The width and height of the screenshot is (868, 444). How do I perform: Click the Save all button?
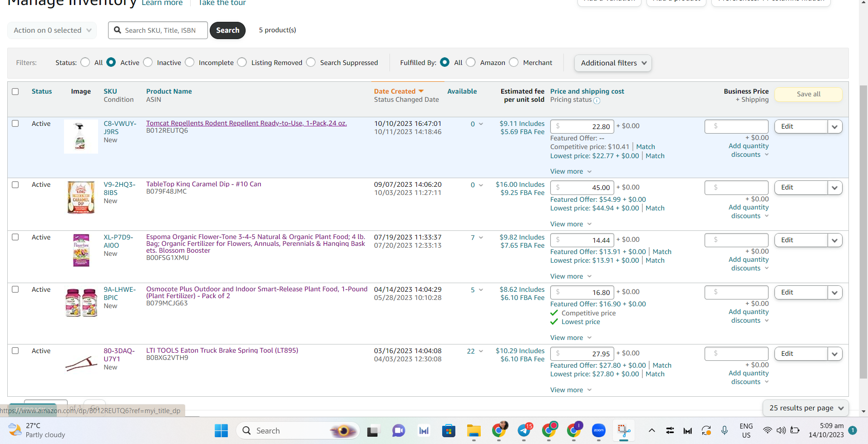click(809, 94)
